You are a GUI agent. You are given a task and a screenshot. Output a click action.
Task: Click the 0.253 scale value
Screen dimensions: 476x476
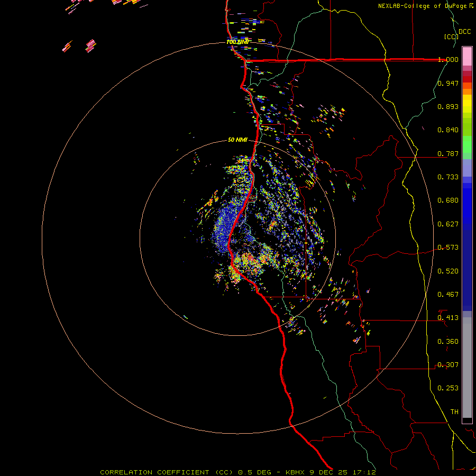(448, 388)
